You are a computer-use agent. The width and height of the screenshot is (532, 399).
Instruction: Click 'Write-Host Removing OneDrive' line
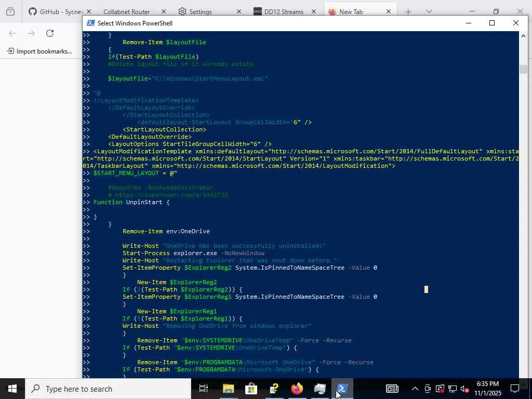[217, 326]
